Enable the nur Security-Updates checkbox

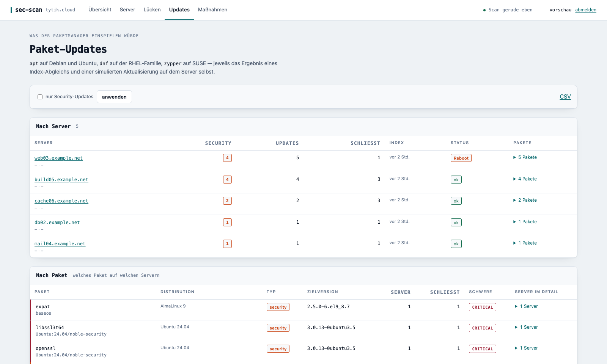pyautogui.click(x=40, y=97)
